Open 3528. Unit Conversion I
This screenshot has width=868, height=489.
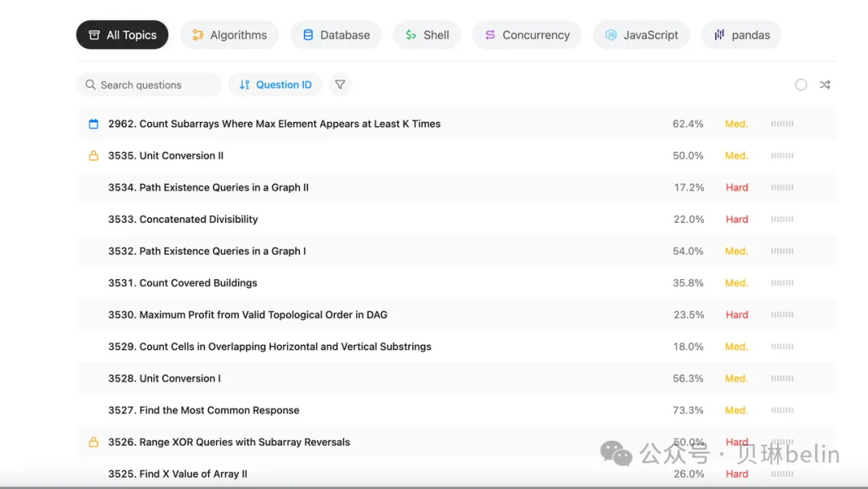coord(165,378)
